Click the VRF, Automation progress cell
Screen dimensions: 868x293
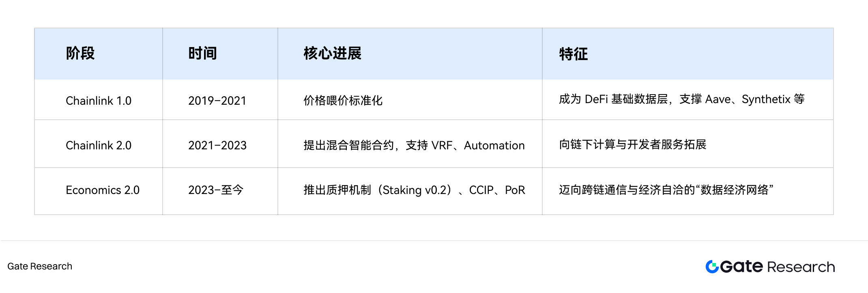(414, 145)
